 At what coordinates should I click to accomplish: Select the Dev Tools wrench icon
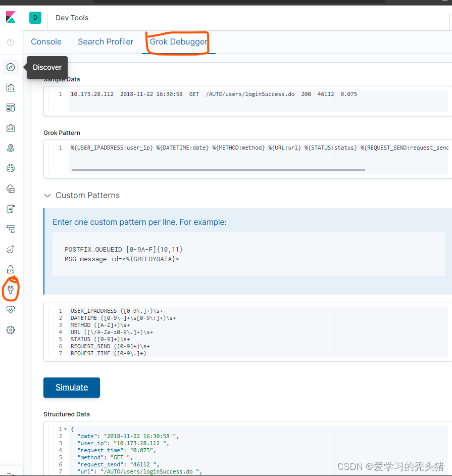point(11,290)
